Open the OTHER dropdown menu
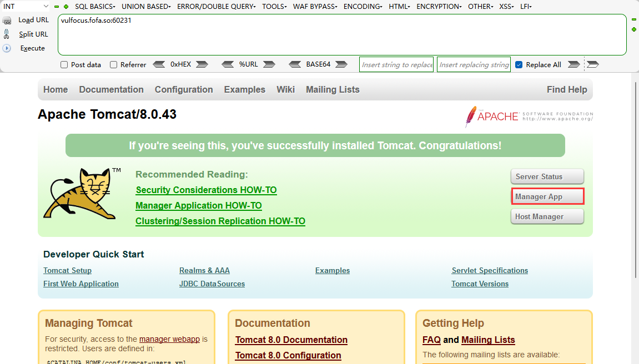The width and height of the screenshot is (639, 364). (480, 7)
